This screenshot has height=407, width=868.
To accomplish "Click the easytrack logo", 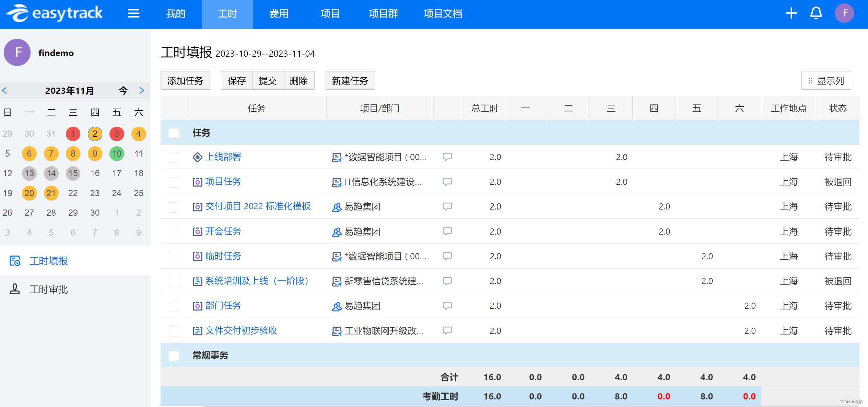I will [x=55, y=13].
